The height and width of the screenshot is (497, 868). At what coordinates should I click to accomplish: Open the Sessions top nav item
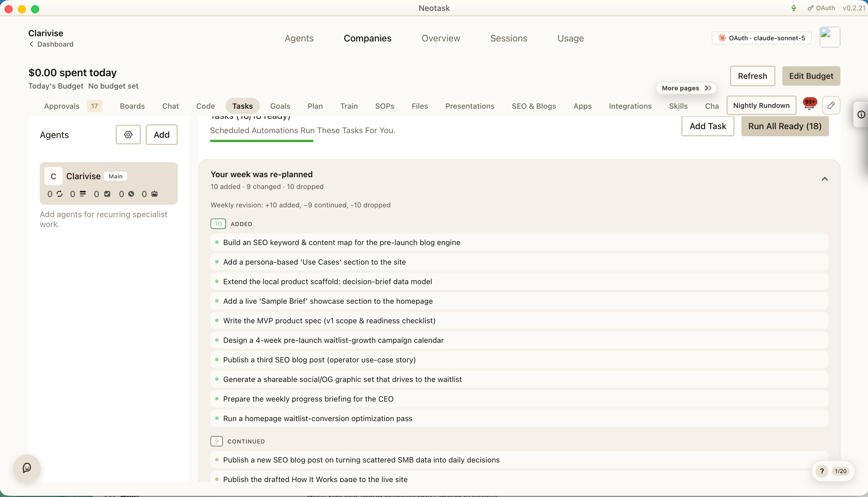(508, 38)
